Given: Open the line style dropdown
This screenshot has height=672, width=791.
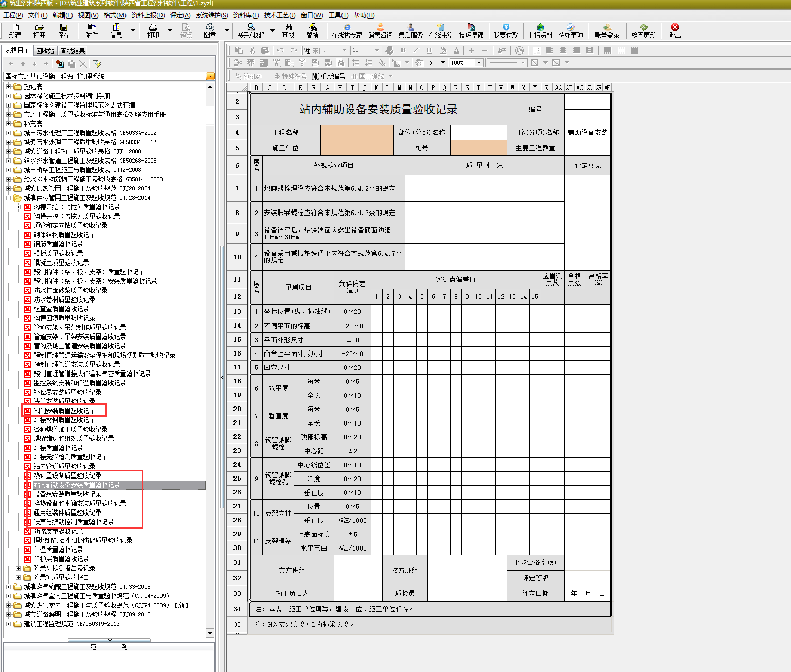Looking at the screenshot, I should click(523, 63).
